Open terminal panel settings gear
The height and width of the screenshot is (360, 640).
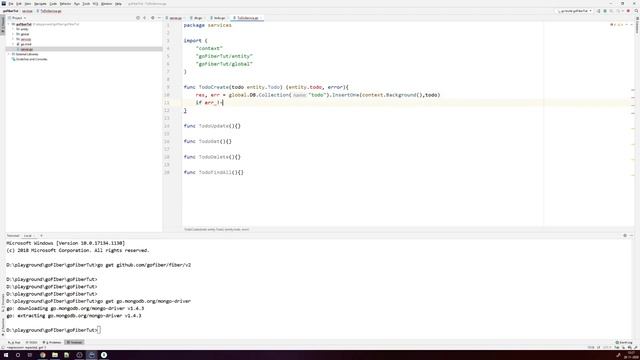point(625,236)
